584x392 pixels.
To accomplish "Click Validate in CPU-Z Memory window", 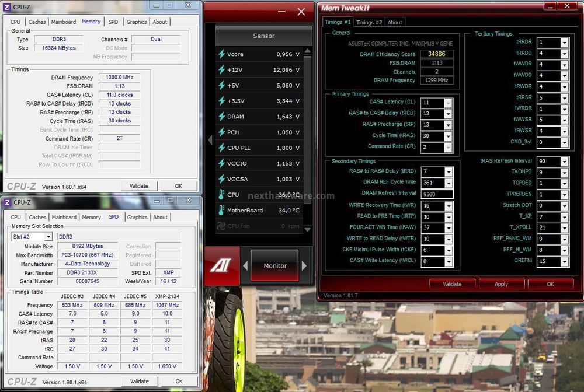I will [139, 186].
